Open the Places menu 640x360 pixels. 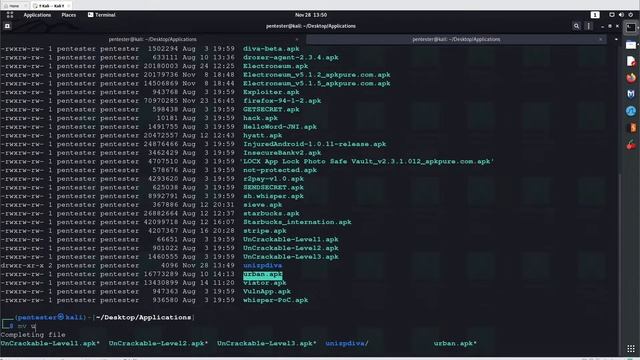click(69, 15)
